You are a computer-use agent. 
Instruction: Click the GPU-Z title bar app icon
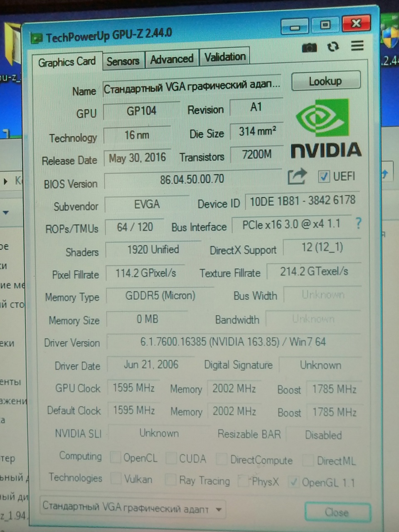coord(37,39)
